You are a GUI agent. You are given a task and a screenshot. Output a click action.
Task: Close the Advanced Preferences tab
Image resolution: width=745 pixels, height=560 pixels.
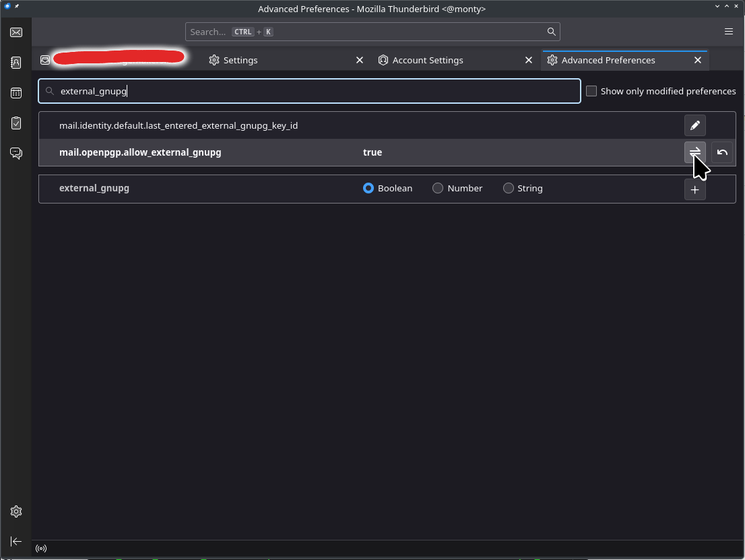pos(698,60)
